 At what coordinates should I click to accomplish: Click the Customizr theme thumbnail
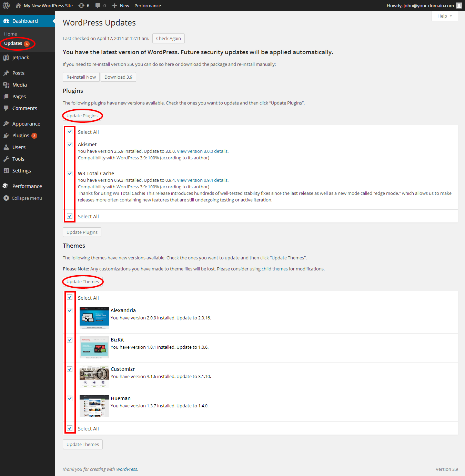coord(94,377)
